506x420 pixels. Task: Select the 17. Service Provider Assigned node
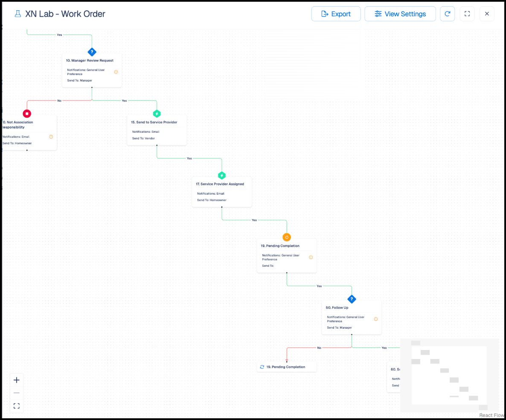[x=222, y=192]
